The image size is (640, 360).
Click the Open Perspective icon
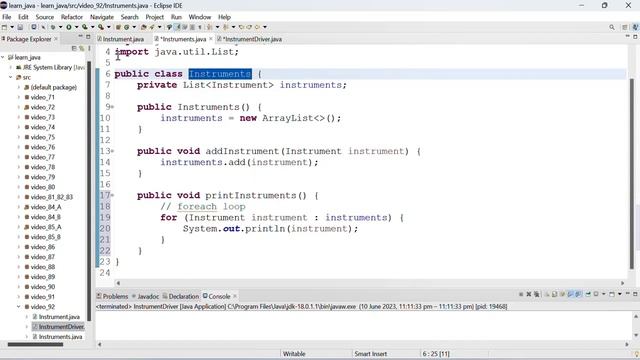625,27
